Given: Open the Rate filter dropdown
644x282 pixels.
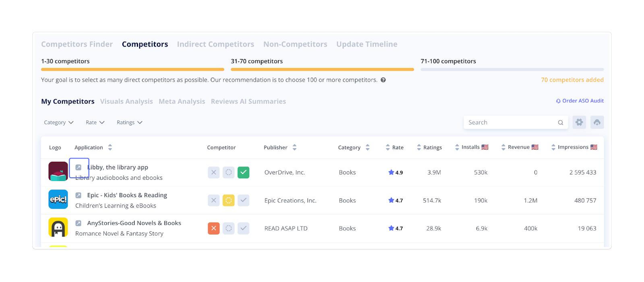Looking at the screenshot, I should (95, 123).
